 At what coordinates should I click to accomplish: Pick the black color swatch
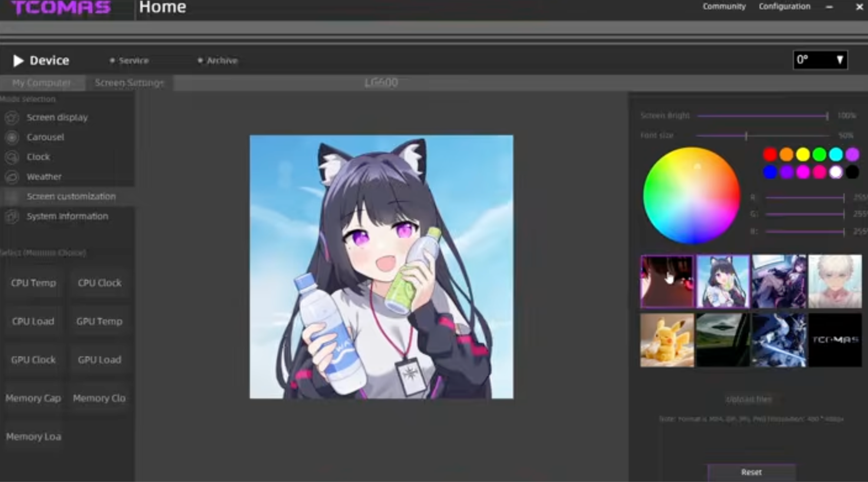coord(852,173)
